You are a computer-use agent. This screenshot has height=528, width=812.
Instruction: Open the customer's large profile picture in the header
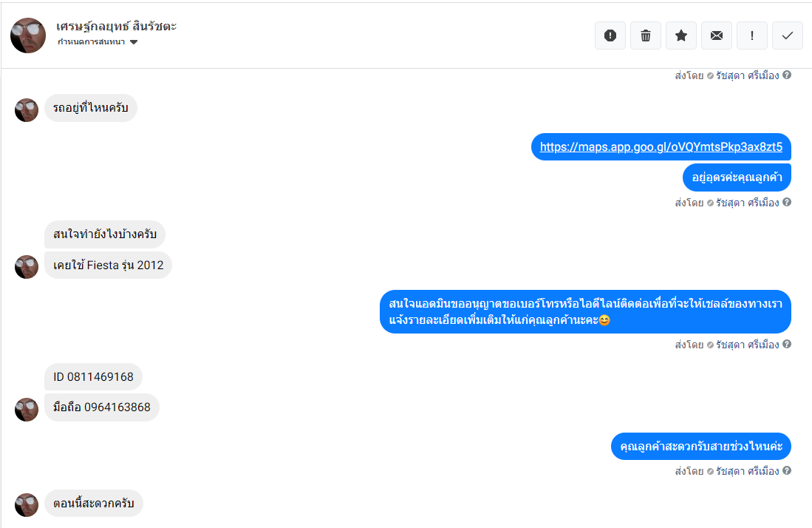point(28,35)
